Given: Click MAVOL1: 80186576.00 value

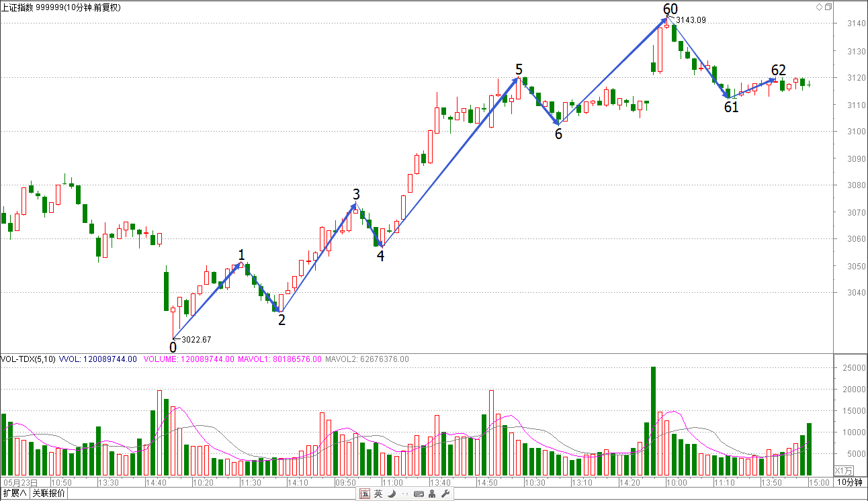Looking at the screenshot, I should [279, 359].
